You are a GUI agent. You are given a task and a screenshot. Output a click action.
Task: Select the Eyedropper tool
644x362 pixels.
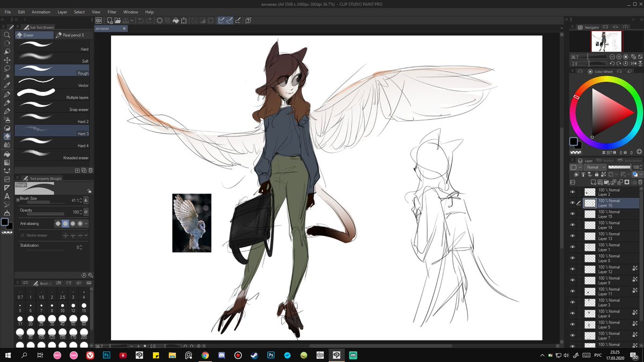8,85
